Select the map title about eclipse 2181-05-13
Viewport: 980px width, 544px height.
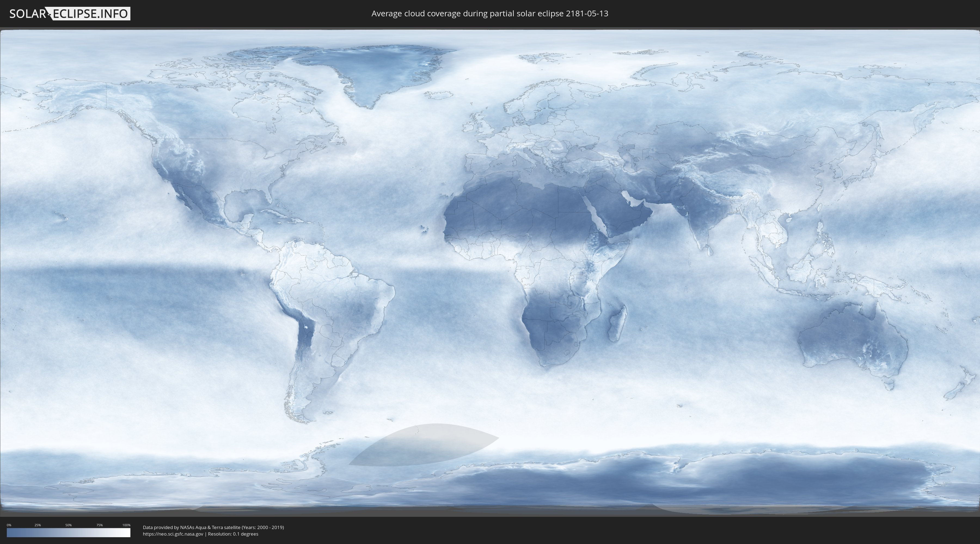click(490, 14)
